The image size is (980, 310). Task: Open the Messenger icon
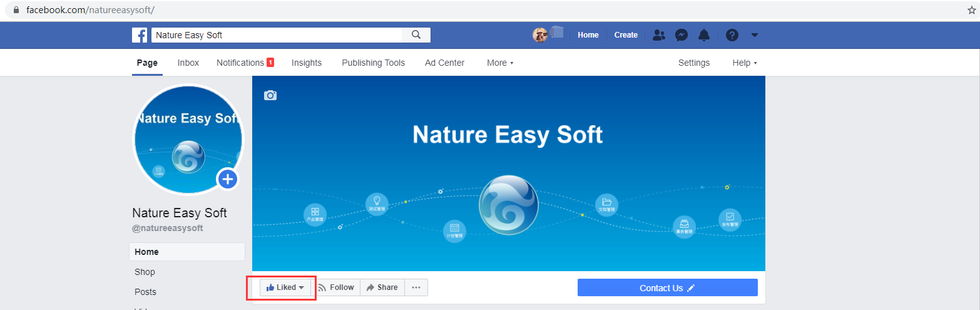point(681,35)
